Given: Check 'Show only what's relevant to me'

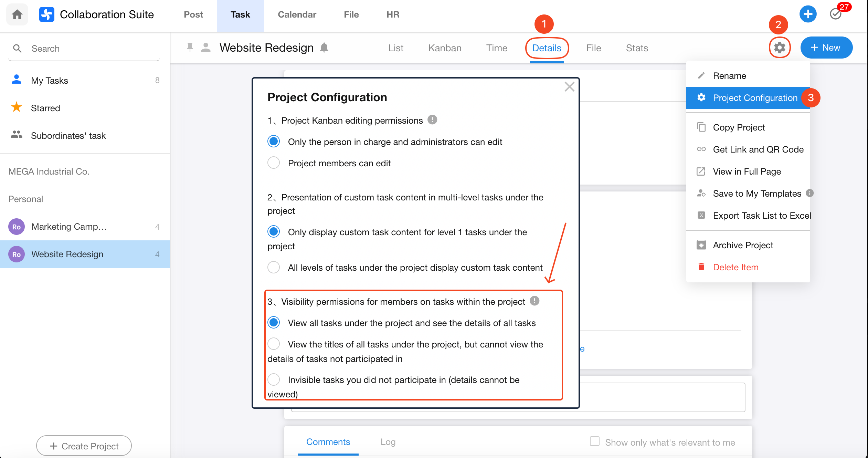Looking at the screenshot, I should [595, 441].
